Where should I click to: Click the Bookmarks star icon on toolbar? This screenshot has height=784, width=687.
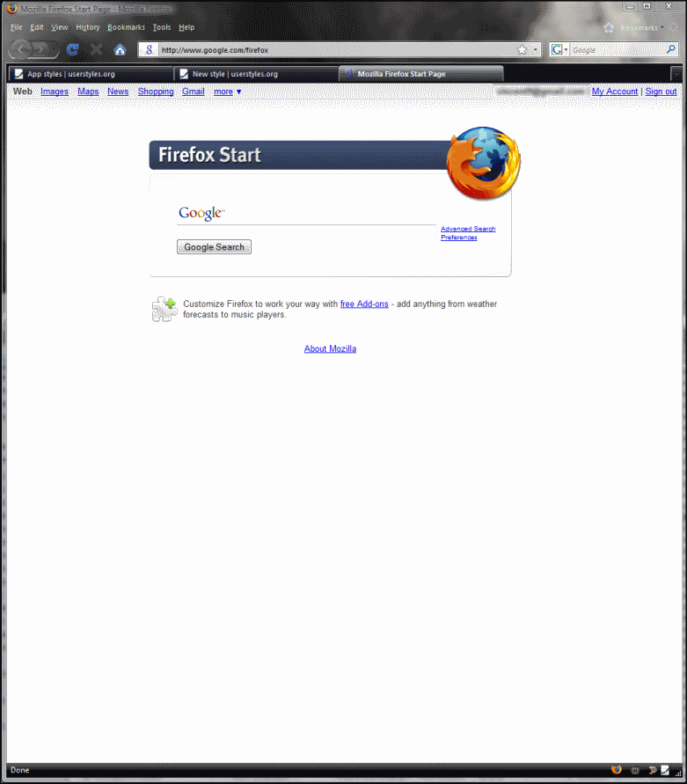pos(609,27)
